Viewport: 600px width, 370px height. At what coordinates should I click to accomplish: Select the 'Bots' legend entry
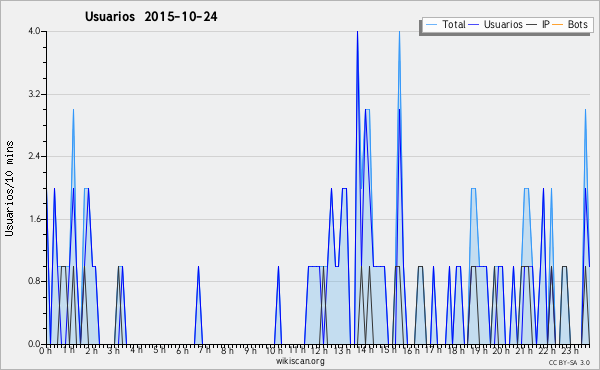click(577, 24)
